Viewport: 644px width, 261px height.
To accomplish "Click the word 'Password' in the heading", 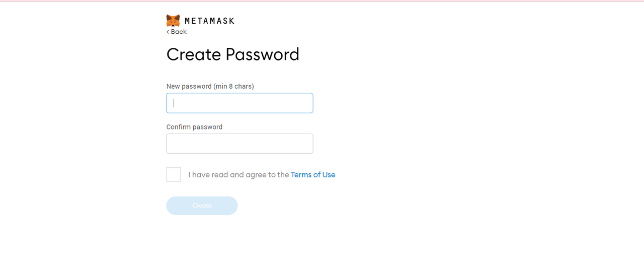I will pos(262,54).
